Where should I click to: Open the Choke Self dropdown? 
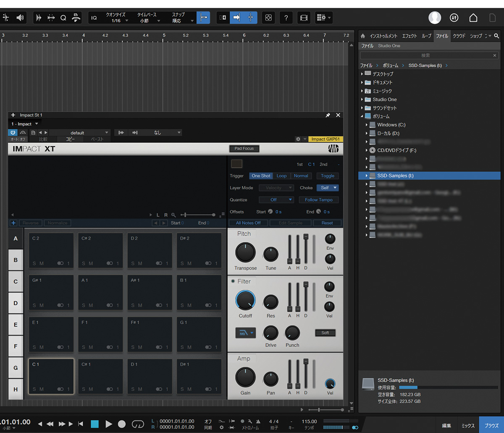328,188
